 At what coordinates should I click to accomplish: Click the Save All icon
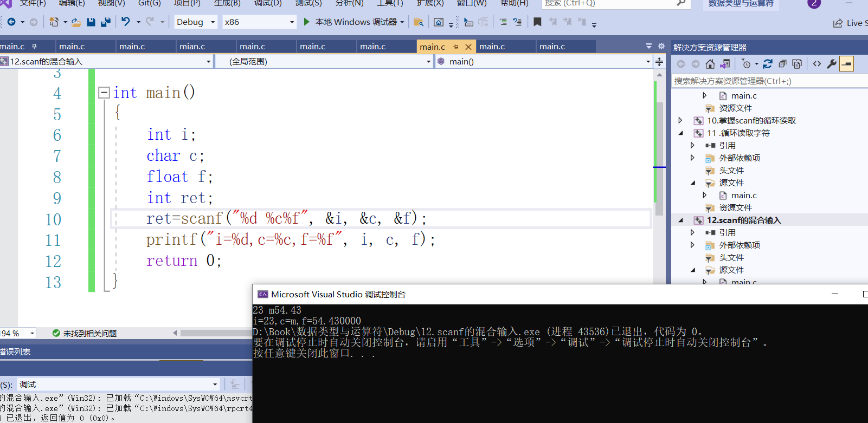click(x=106, y=22)
